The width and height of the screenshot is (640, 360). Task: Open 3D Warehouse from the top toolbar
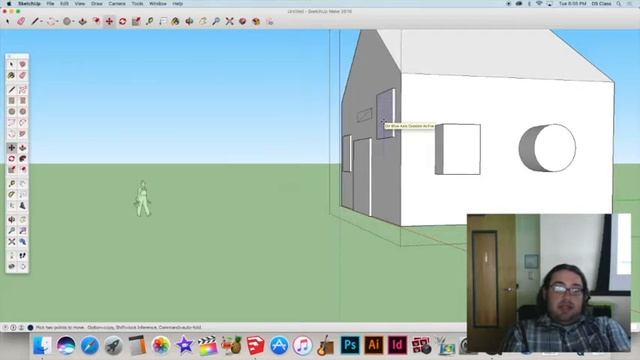tap(242, 21)
